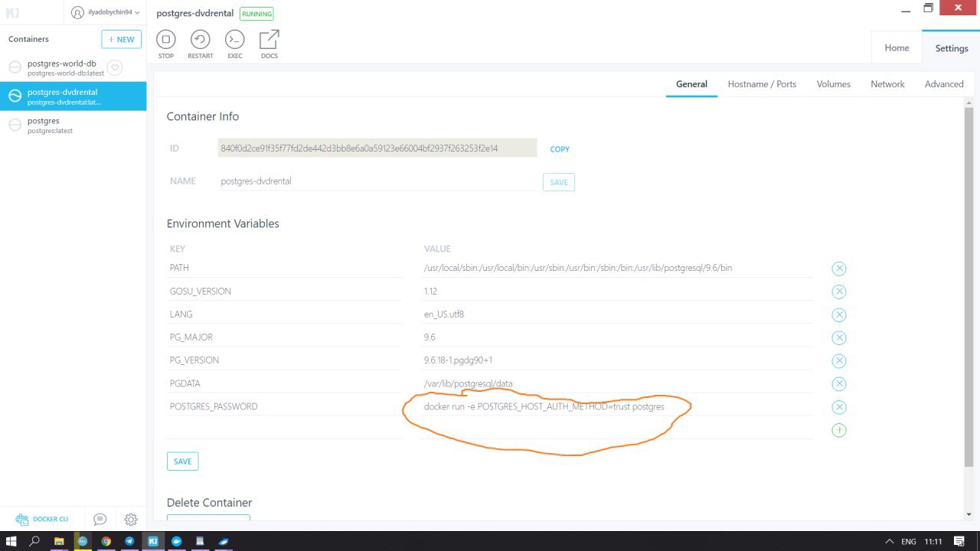Open the General settings tab
The height and width of the screenshot is (551, 980).
tap(691, 84)
